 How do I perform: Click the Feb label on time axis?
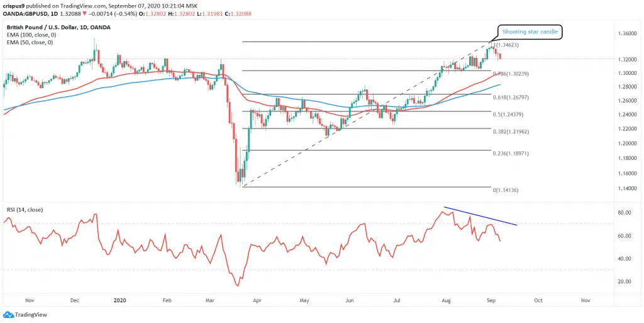point(167,300)
